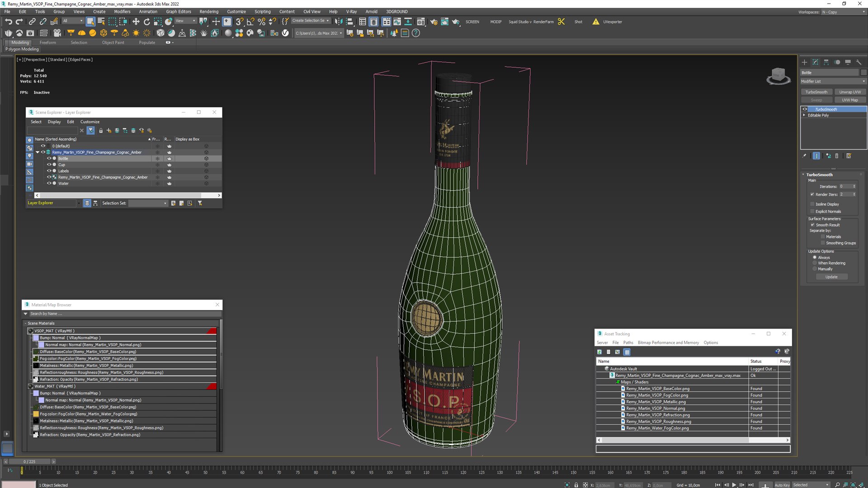Viewport: 868px width, 488px height.
Task: Click the Undo arrow in main toolbar
Action: pos(8,21)
